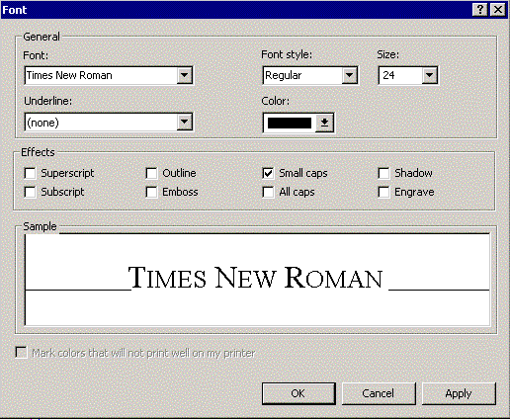Expand the Font style dropdown
Image resolution: width=510 pixels, height=420 pixels.
point(350,75)
